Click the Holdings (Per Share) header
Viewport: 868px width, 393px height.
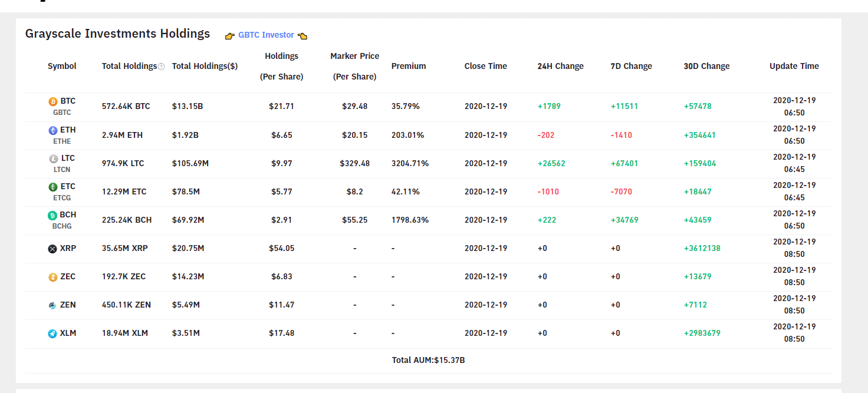[281, 66]
